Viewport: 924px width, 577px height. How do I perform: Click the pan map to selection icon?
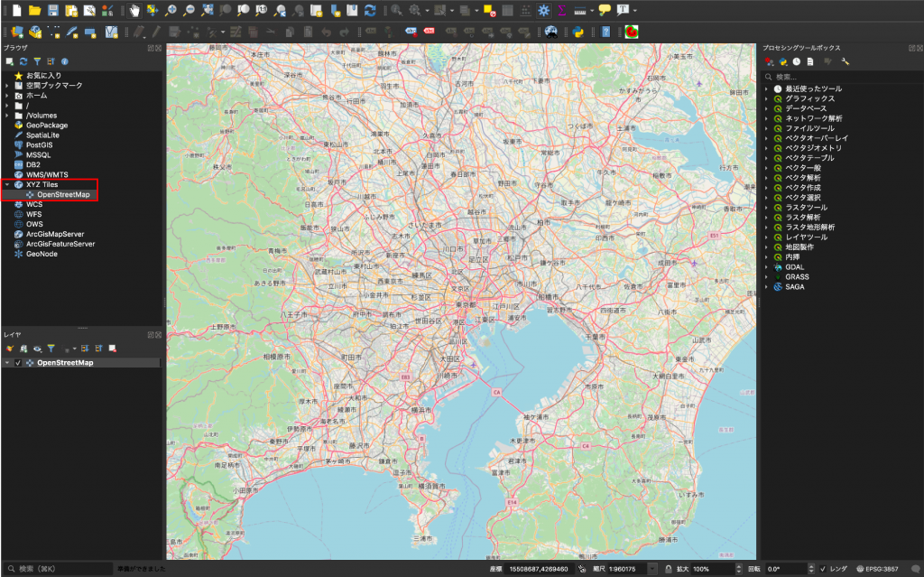(x=152, y=10)
